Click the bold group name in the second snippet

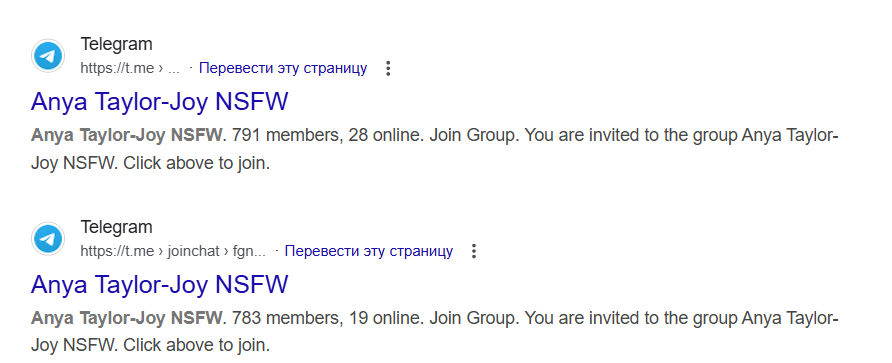(x=128, y=319)
